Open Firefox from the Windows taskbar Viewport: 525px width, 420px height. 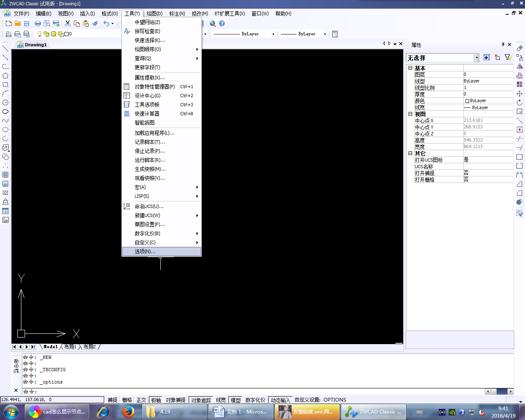click(x=128, y=411)
